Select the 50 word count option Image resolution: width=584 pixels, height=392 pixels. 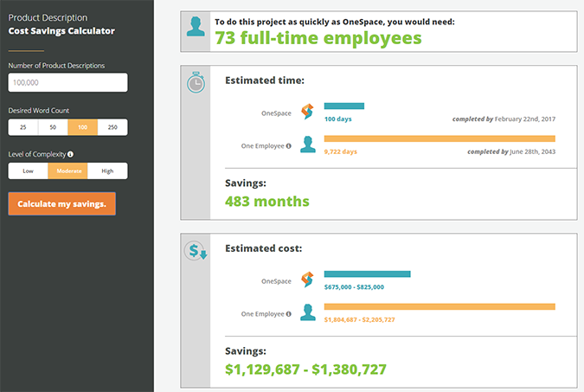tap(53, 127)
